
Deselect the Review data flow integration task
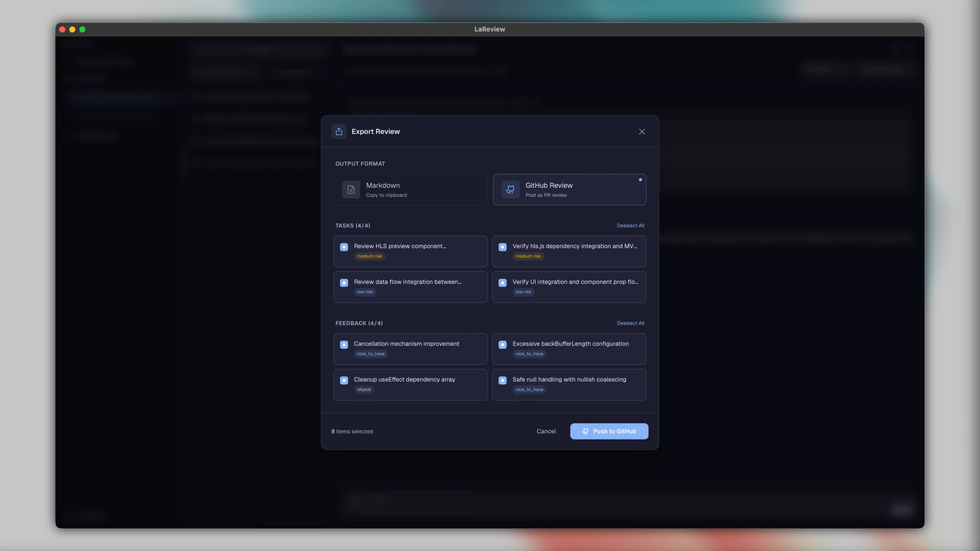[x=344, y=283]
